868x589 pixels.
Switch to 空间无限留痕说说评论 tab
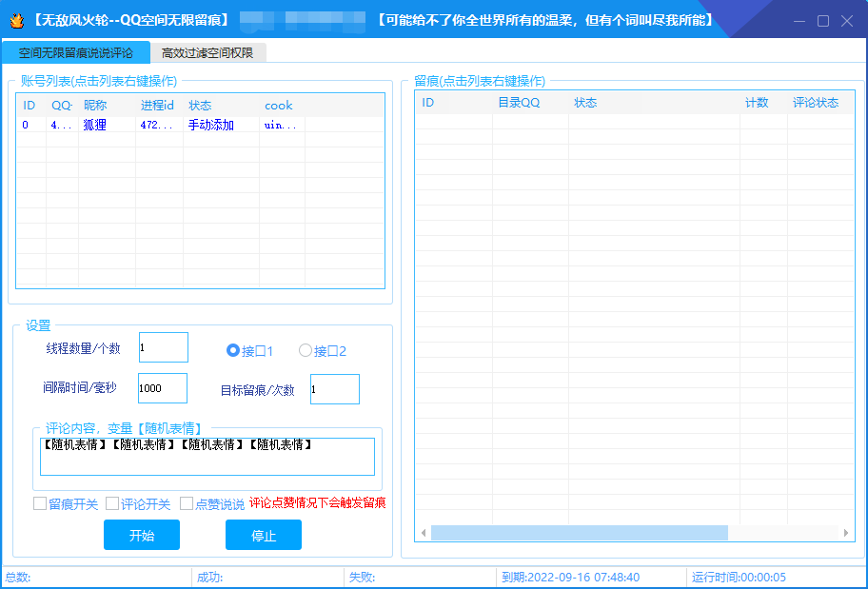76,52
